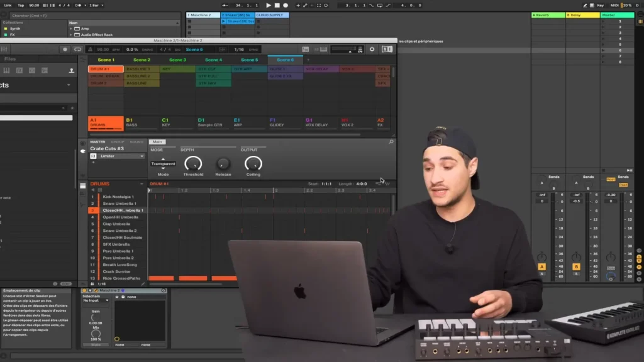Select Scene 5 tab

(249, 60)
